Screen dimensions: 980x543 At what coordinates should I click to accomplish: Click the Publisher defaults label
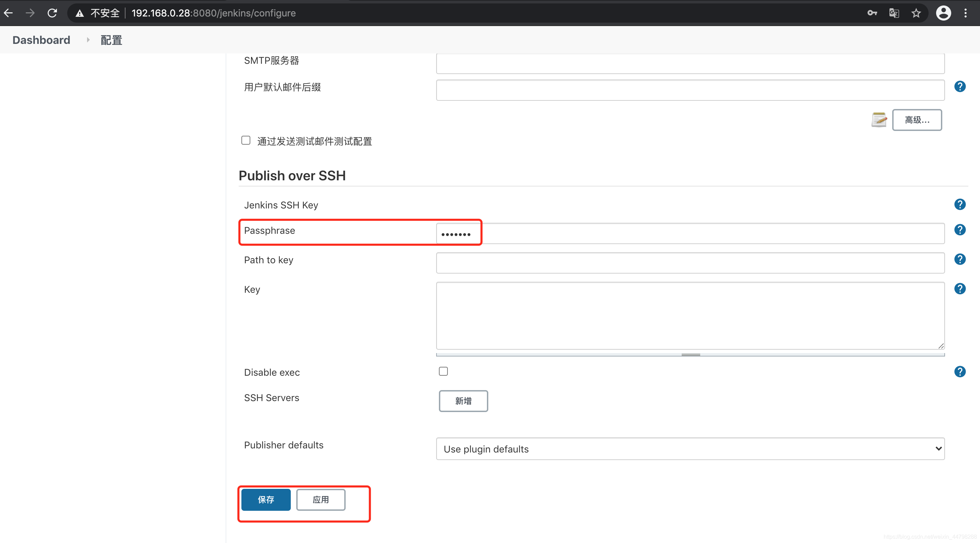284,445
